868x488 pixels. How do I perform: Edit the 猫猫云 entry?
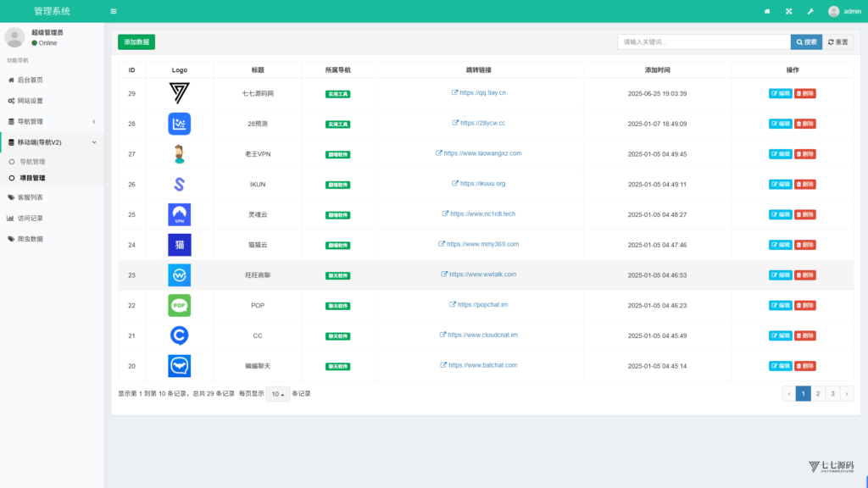click(781, 245)
